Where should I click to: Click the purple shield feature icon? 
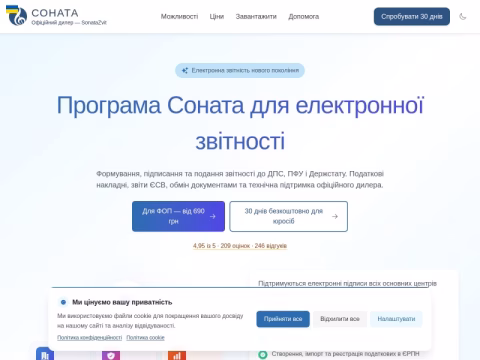pyautogui.click(x=111, y=355)
